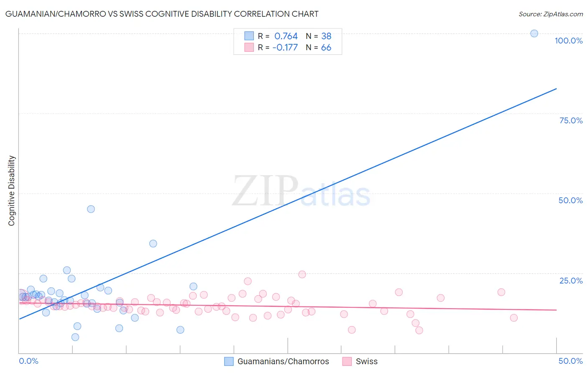Screen dimensions: 588x373
Task: Click the chart title text
Action: [x=162, y=14]
